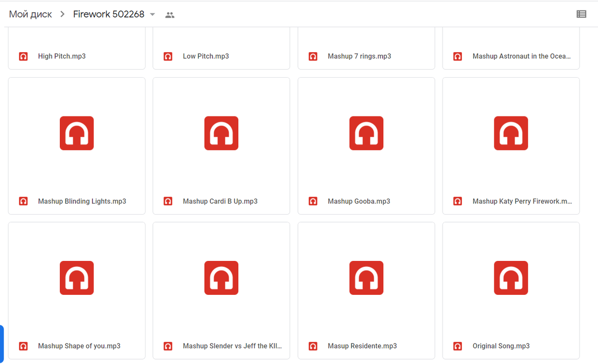Click the large headphone thumbnail of Mashup Blinding Lights
The height and width of the screenshot is (364, 598).
click(x=77, y=133)
